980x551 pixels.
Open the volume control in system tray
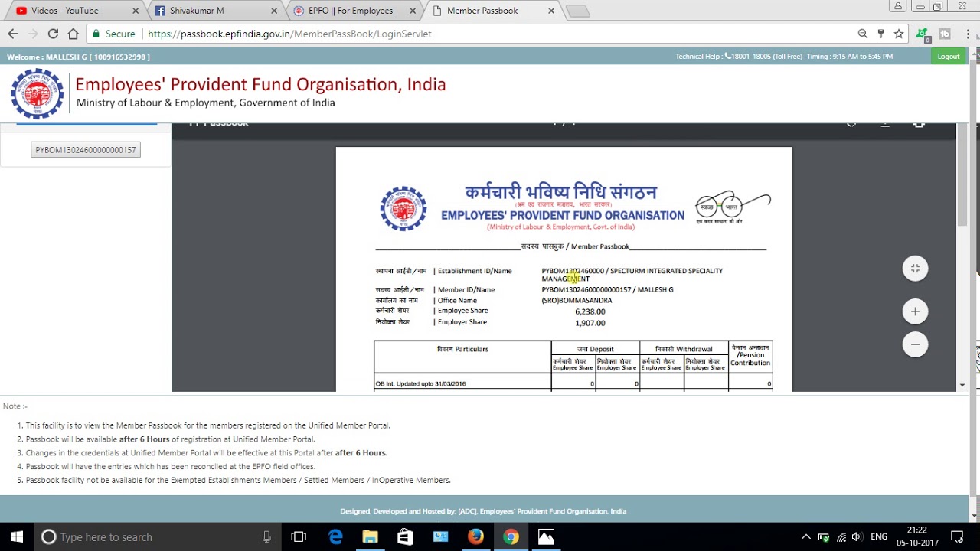[x=856, y=536]
